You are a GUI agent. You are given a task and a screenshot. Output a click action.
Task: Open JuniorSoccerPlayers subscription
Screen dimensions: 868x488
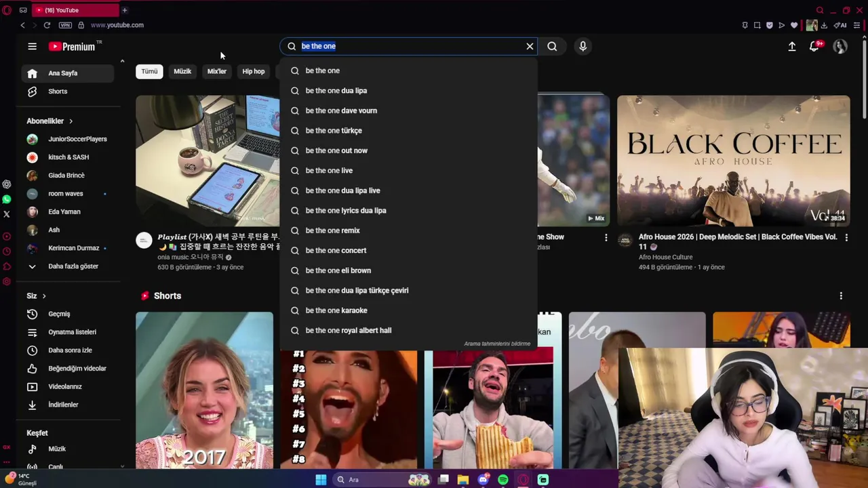coord(67,139)
